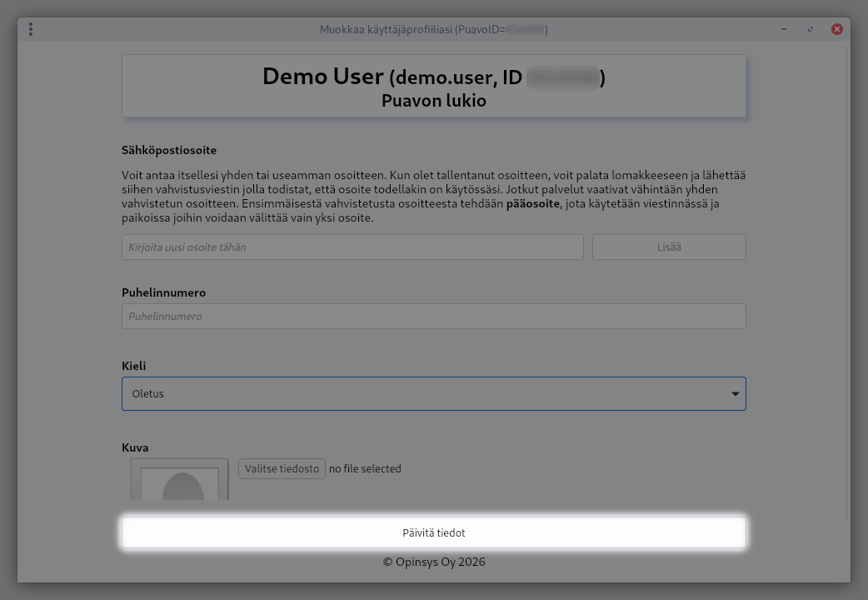Image resolution: width=868 pixels, height=600 pixels.
Task: Click the Demo User header banner
Action: tap(433, 87)
